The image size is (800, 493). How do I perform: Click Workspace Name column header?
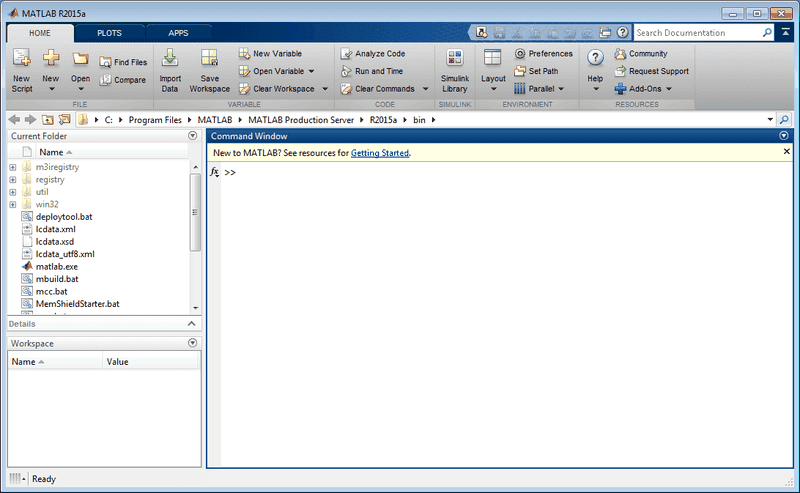(x=55, y=361)
